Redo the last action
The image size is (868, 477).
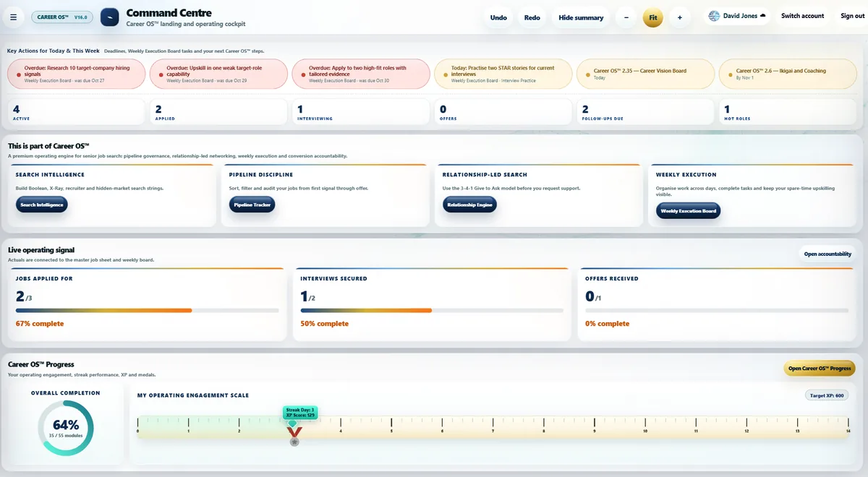[x=532, y=17]
